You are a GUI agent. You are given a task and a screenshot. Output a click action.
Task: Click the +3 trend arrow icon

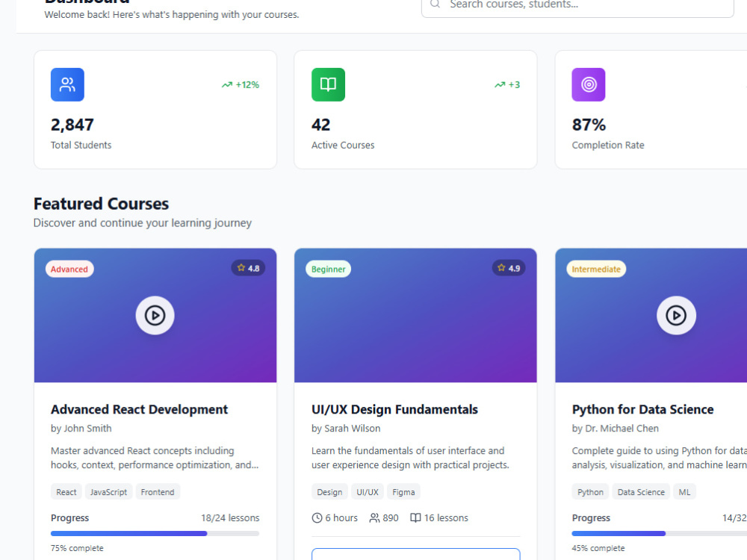click(499, 85)
